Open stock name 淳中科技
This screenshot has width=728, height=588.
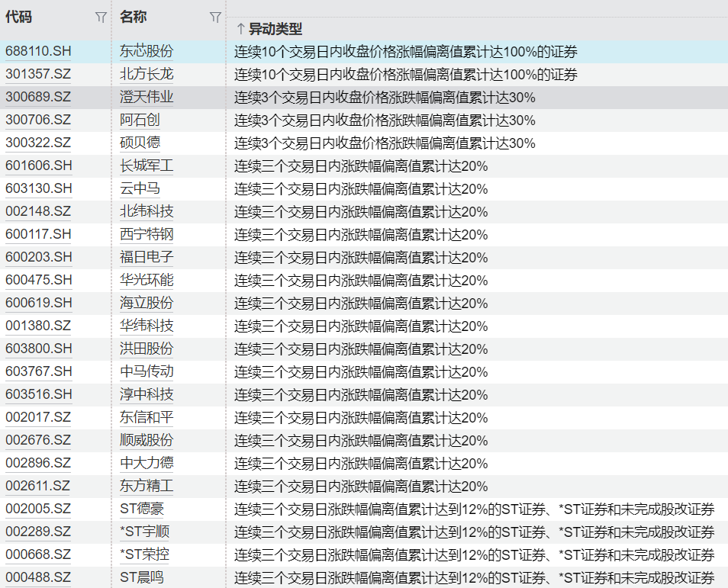pos(147,394)
